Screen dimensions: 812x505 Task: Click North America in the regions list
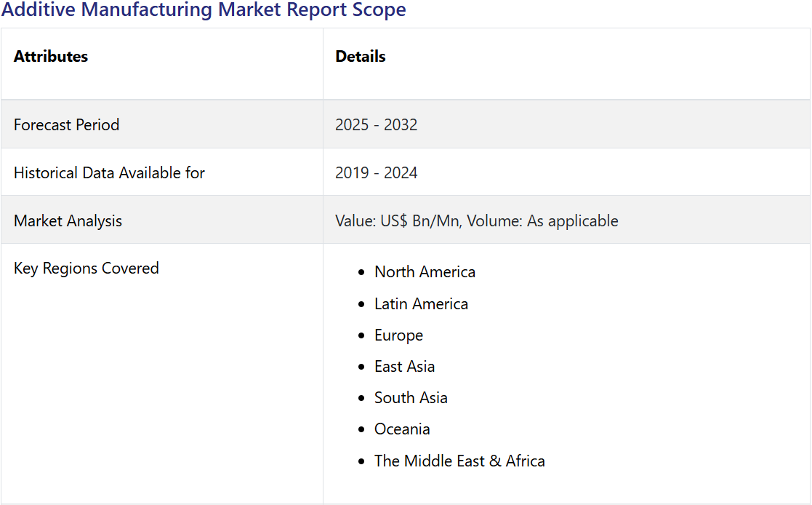[x=425, y=272]
